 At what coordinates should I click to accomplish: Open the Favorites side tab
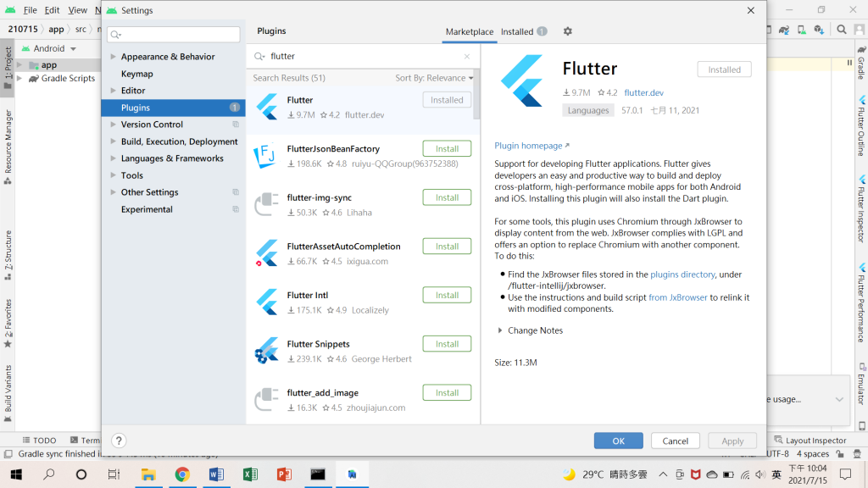coord(8,323)
